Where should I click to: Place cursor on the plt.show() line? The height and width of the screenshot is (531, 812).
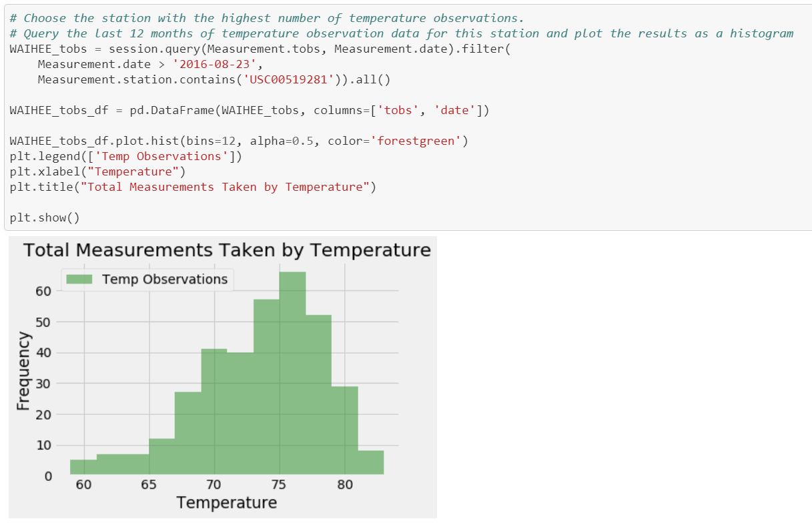tap(44, 217)
